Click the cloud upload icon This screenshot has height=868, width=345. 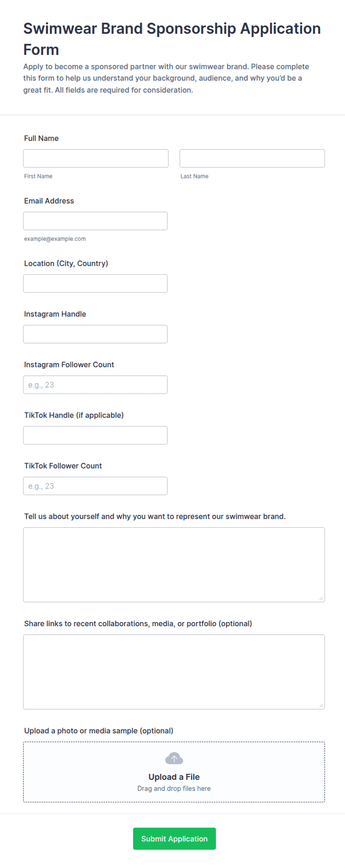click(174, 759)
